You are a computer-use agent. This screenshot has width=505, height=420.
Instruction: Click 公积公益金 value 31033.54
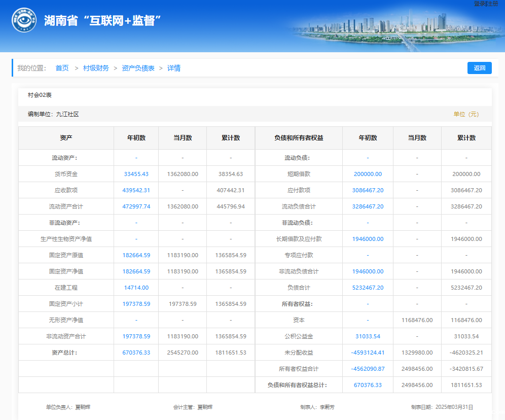point(368,336)
